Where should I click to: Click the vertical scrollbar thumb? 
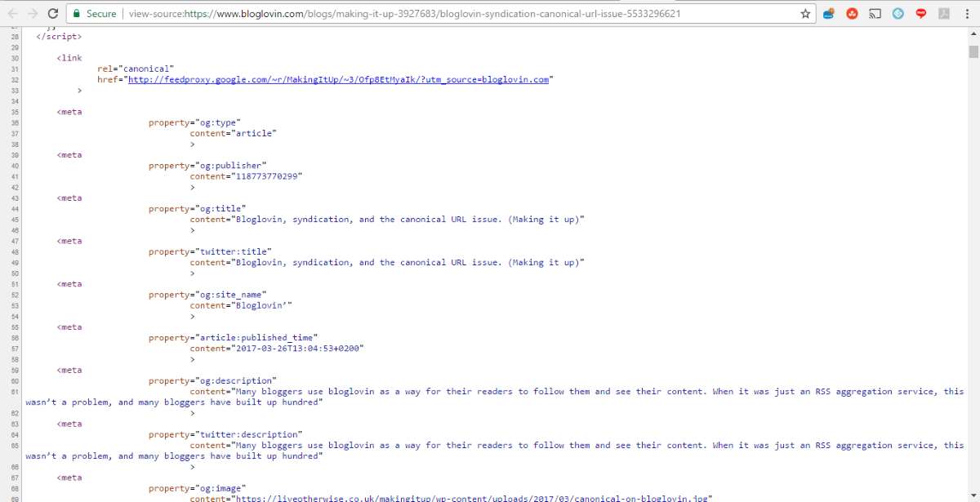coord(973,52)
